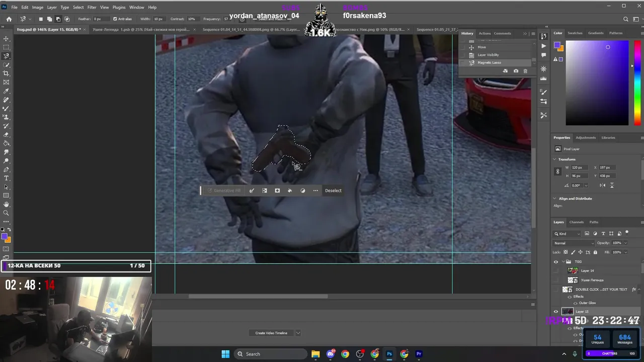Click the search icon in top right
This screenshot has width=644, height=362.
coord(626,19)
